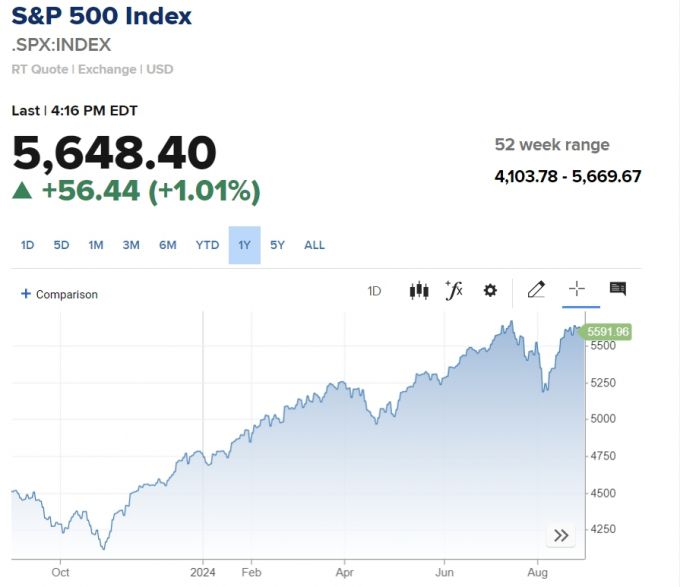Switch to the 5D range
The width and height of the screenshot is (680, 587).
coord(61,245)
